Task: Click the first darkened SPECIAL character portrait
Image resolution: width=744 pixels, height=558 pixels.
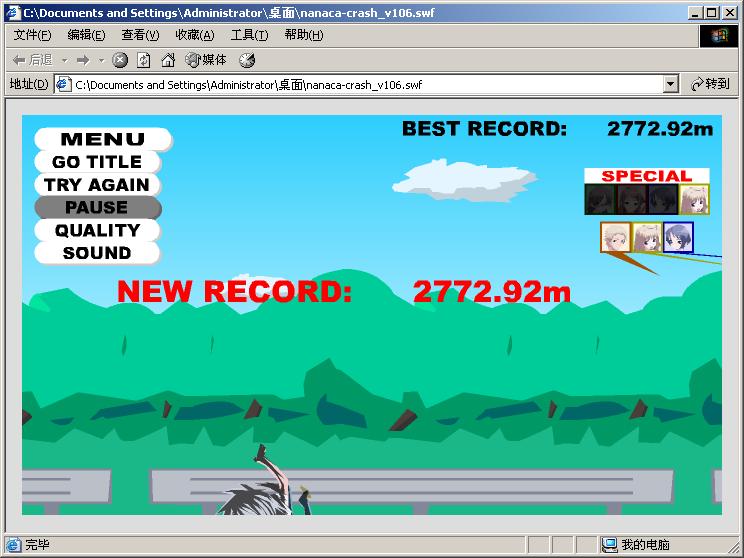Action: pos(600,199)
